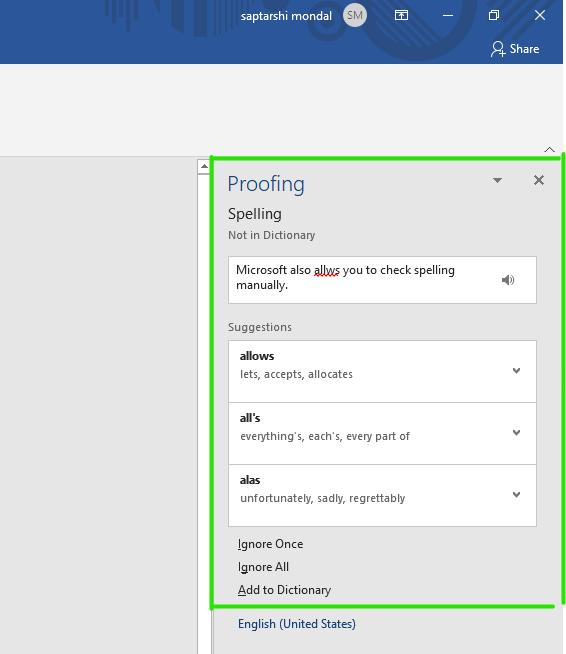The image size is (566, 654).
Task: Click the saptarshi mondal account name
Action: pos(286,16)
